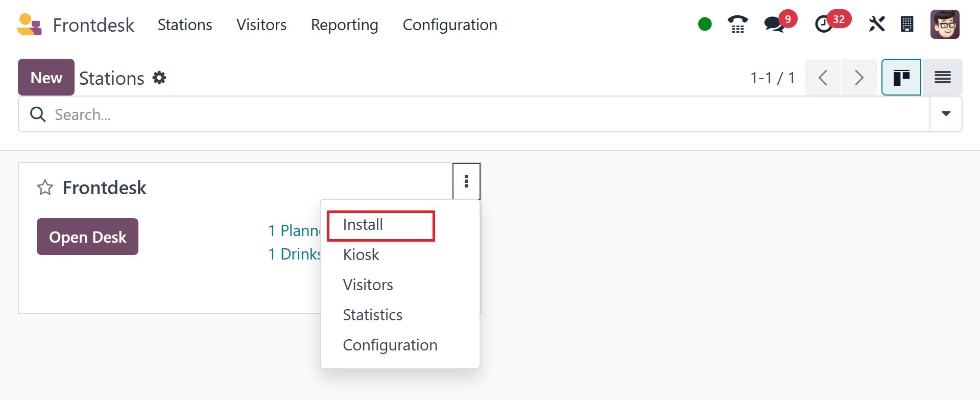Expand the search options dropdown arrow
Viewport: 980px width, 400px height.
tap(946, 114)
